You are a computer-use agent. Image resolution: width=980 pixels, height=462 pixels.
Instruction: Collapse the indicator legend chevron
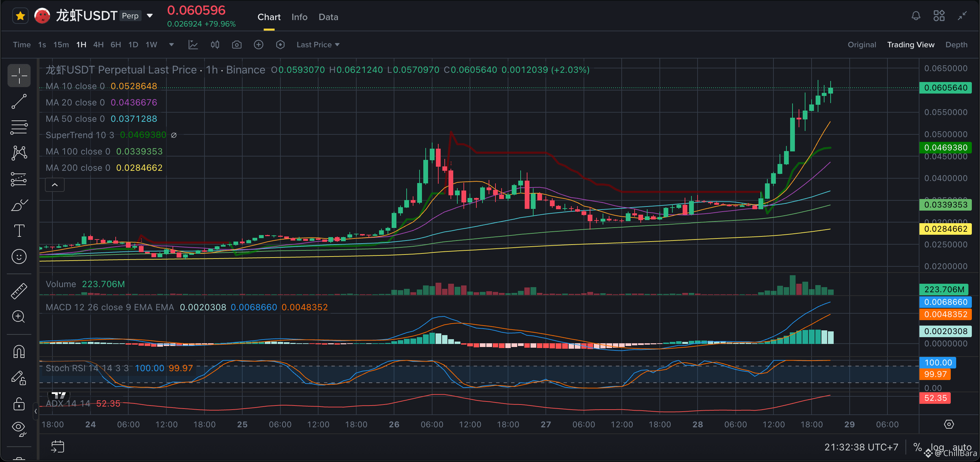click(55, 185)
